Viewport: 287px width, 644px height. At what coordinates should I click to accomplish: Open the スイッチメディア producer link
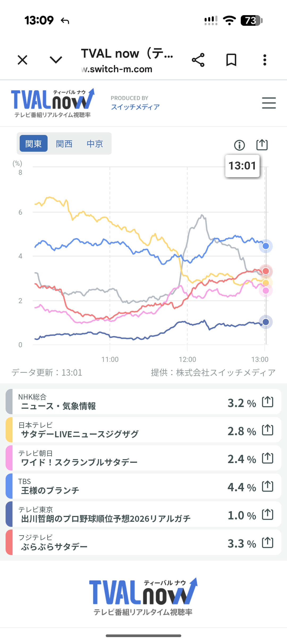[x=135, y=107]
